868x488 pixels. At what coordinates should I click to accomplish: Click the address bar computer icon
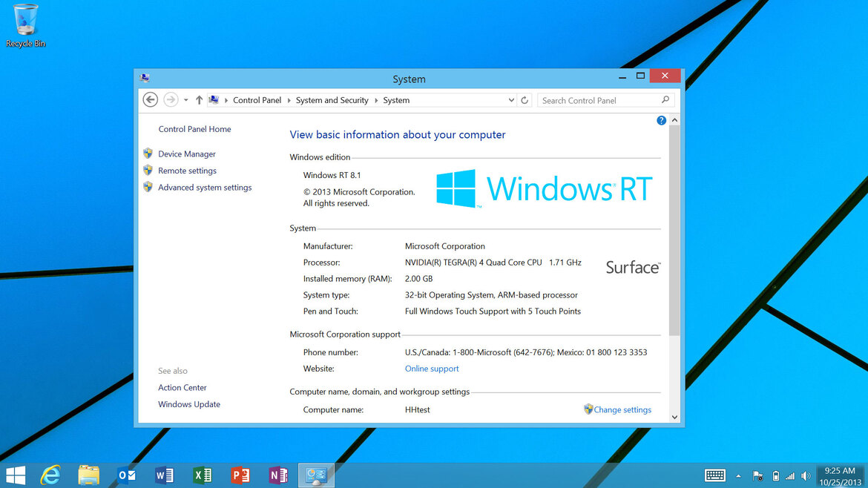click(214, 100)
